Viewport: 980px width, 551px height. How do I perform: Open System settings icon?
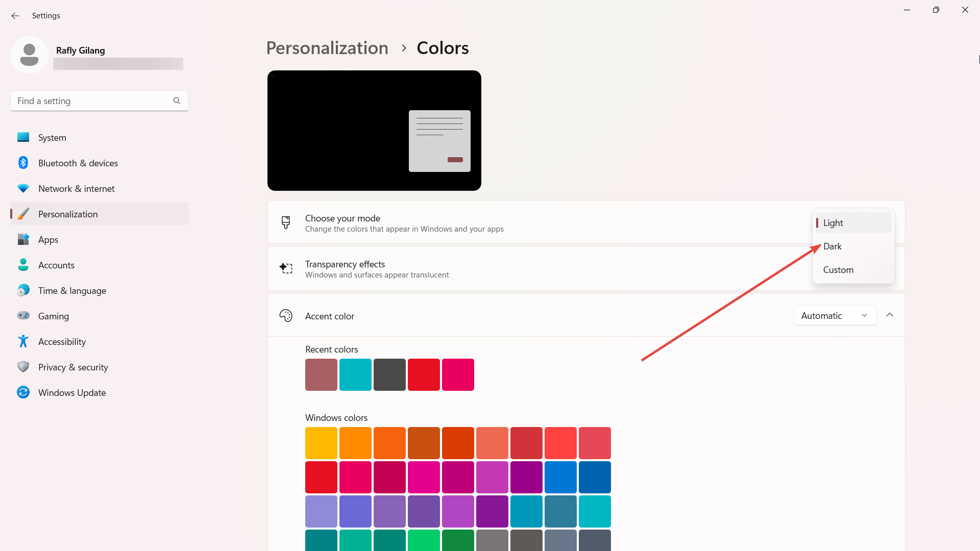[23, 137]
